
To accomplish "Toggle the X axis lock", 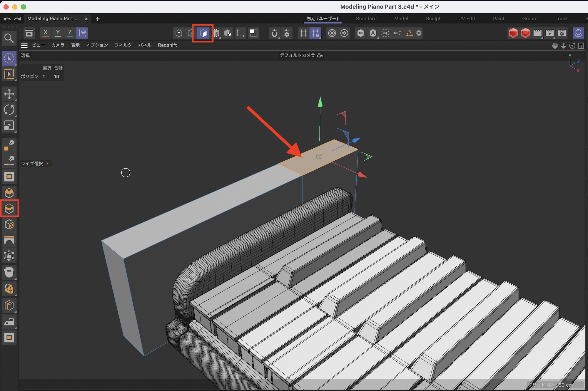I will [46, 33].
